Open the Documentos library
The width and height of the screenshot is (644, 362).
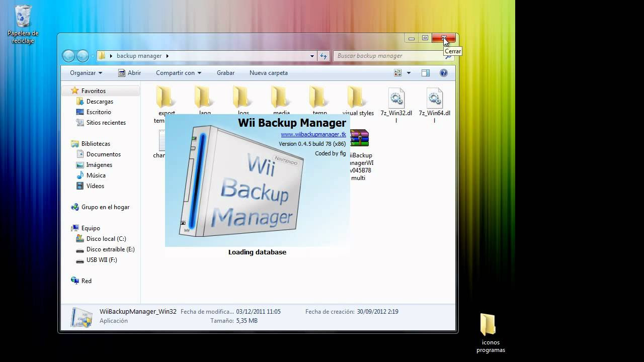[104, 154]
